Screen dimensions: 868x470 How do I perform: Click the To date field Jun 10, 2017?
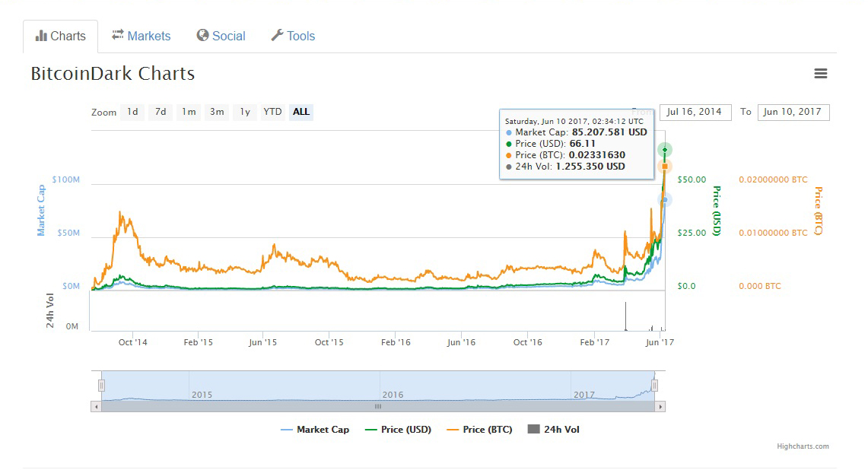pyautogui.click(x=793, y=112)
